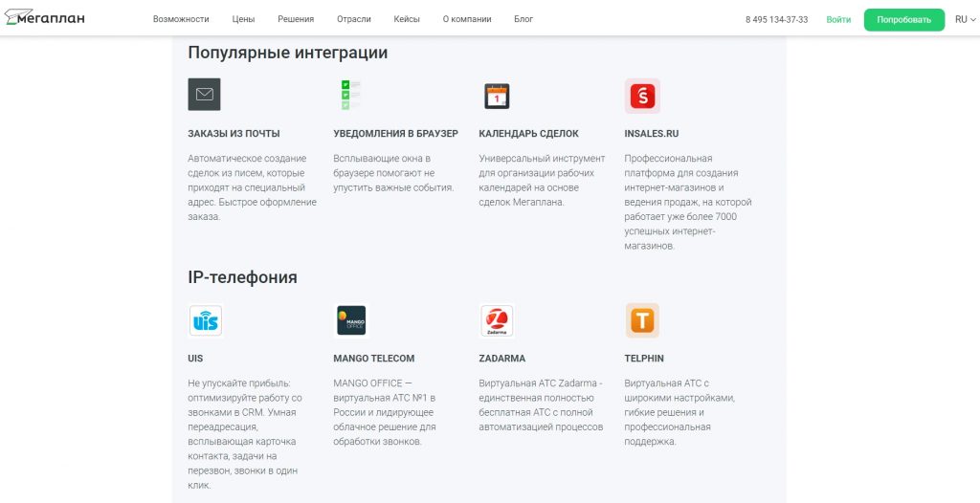Open the INSALES.RU title
Image resolution: width=980 pixels, height=503 pixels.
click(651, 134)
